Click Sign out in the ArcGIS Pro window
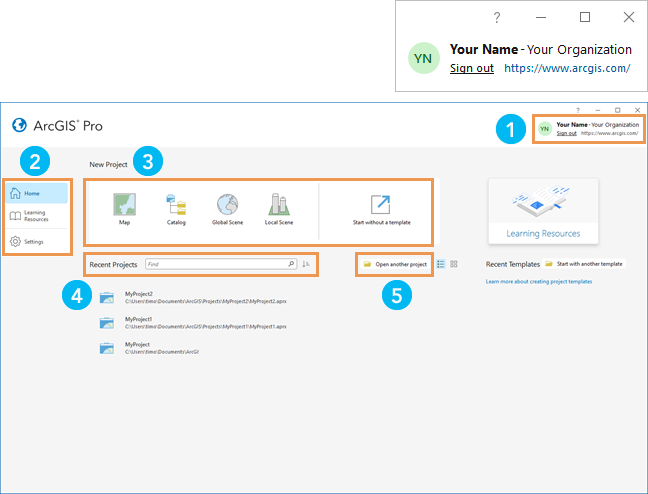 566,133
